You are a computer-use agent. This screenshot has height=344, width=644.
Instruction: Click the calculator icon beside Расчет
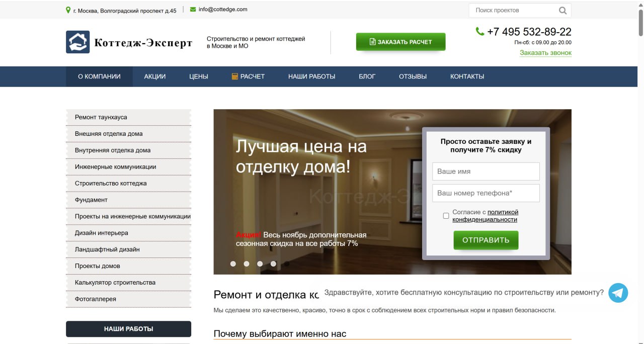[x=234, y=76]
